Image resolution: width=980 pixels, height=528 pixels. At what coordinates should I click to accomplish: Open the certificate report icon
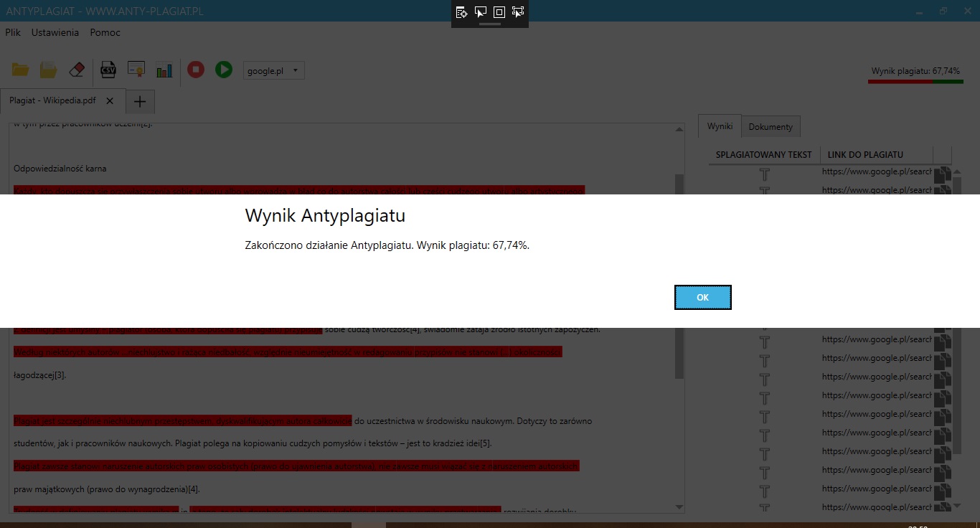[136, 70]
